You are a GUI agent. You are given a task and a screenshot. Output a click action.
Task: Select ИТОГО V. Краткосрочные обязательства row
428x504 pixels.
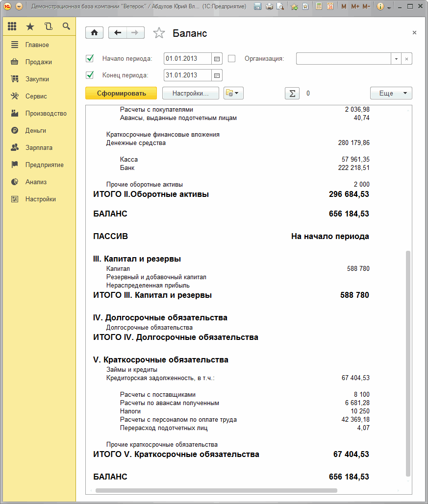coord(231,454)
